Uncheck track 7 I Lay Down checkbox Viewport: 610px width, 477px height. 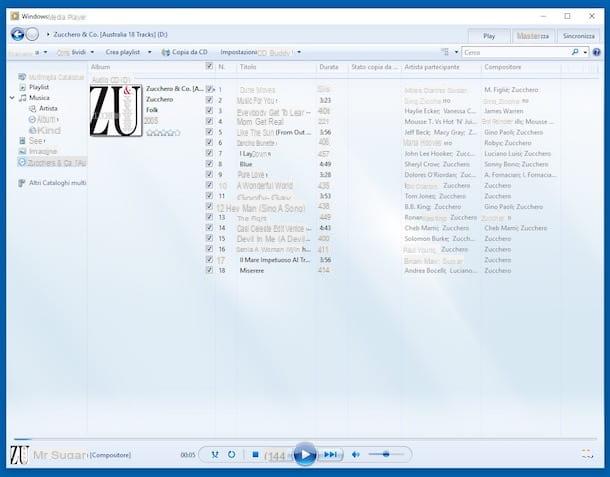coord(209,153)
